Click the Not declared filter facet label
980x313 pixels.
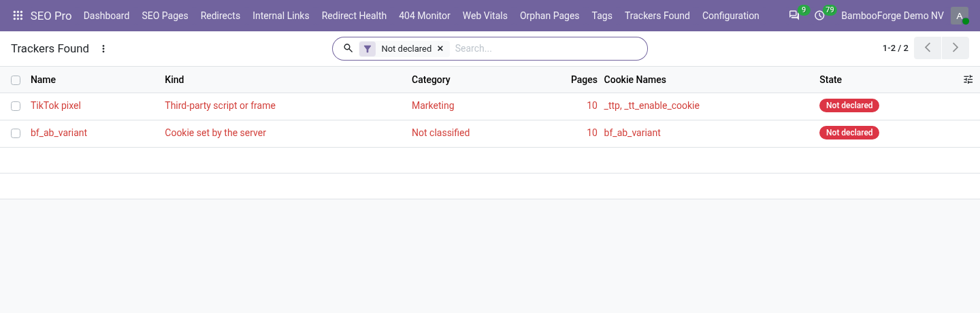coord(406,49)
